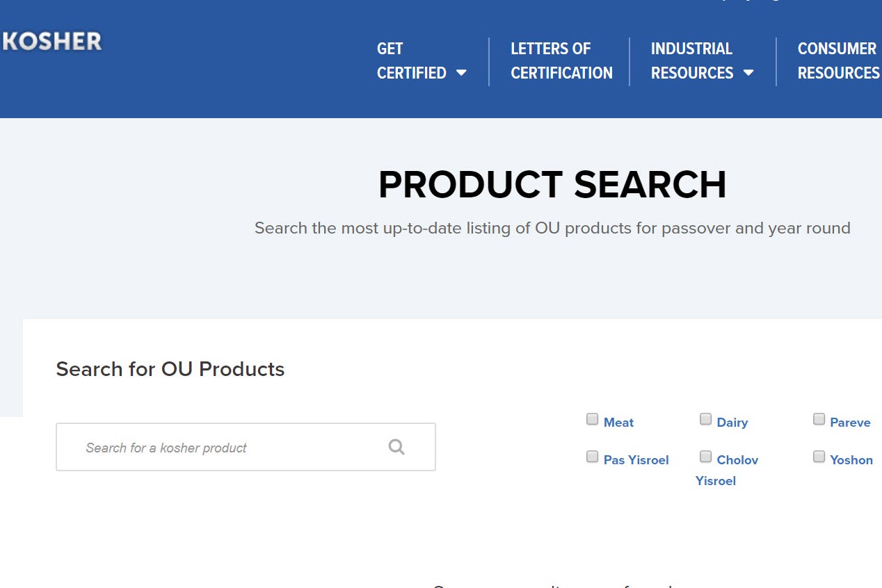Image resolution: width=882 pixels, height=588 pixels.
Task: Check the Pas Yisroel filter box
Action: [592, 456]
